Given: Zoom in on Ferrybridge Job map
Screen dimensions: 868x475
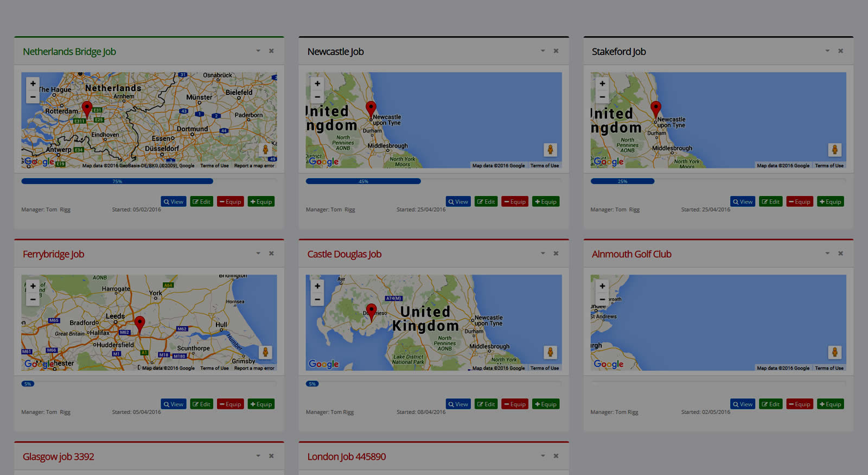Looking at the screenshot, I should [x=33, y=286].
